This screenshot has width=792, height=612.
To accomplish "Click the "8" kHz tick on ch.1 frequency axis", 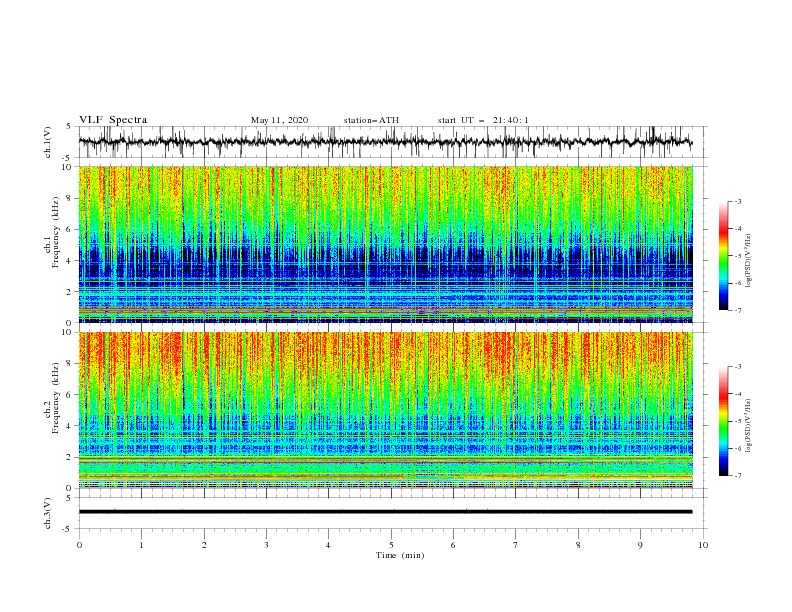I will click(x=71, y=198).
